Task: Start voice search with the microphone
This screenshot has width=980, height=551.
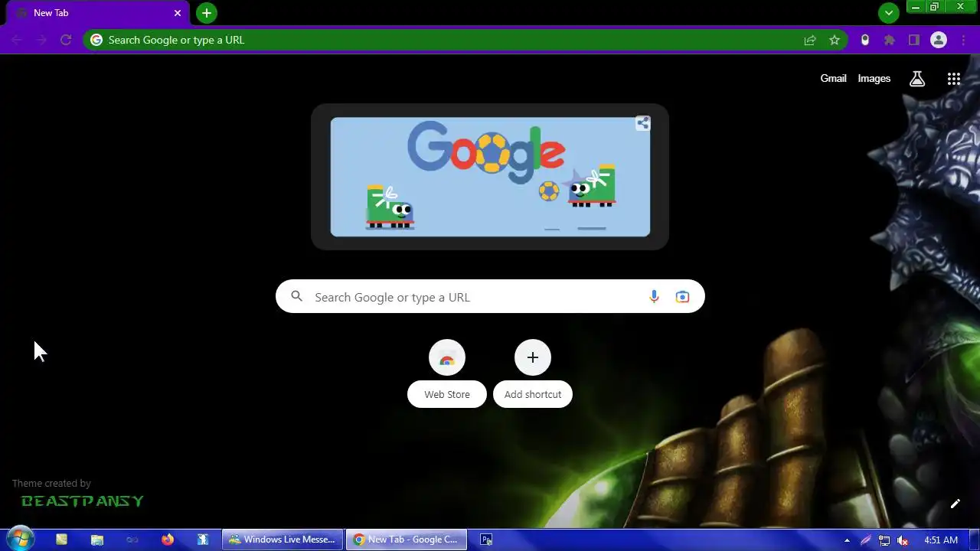Action: (x=654, y=297)
